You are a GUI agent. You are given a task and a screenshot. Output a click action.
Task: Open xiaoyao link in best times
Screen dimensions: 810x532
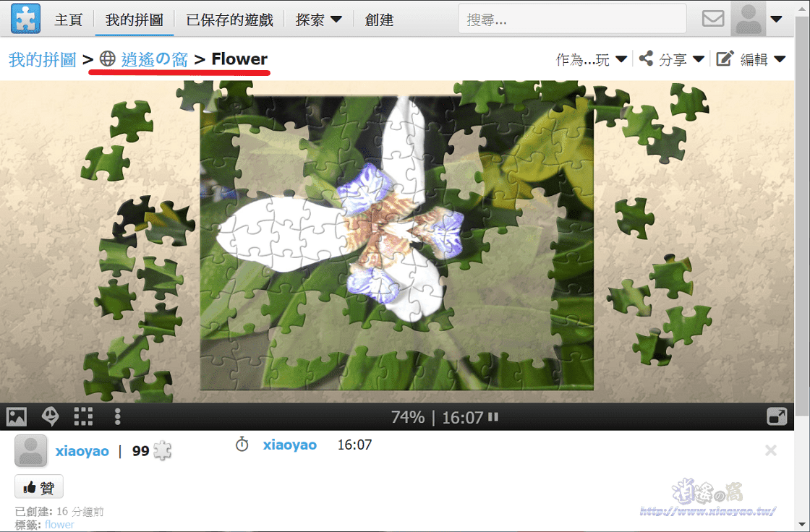click(x=290, y=445)
